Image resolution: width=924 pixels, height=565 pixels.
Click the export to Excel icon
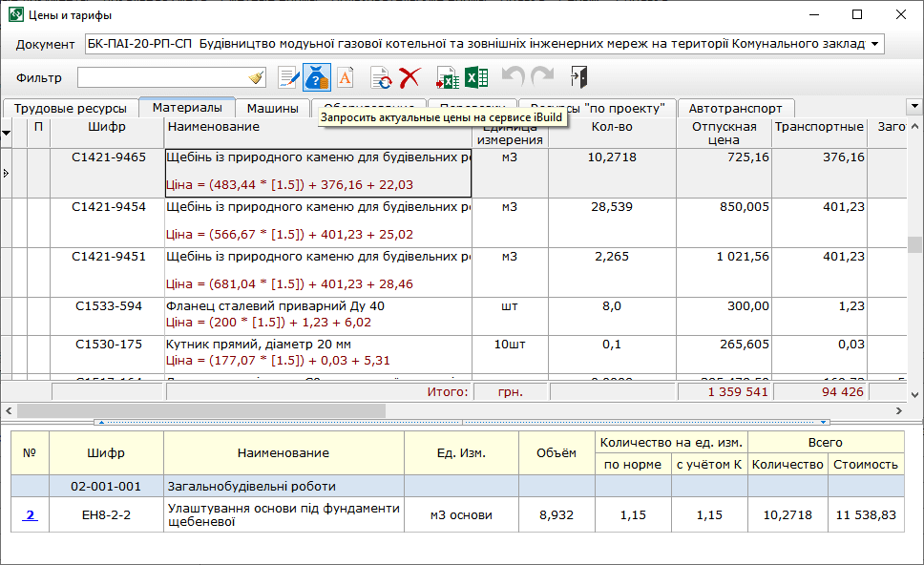click(x=476, y=77)
